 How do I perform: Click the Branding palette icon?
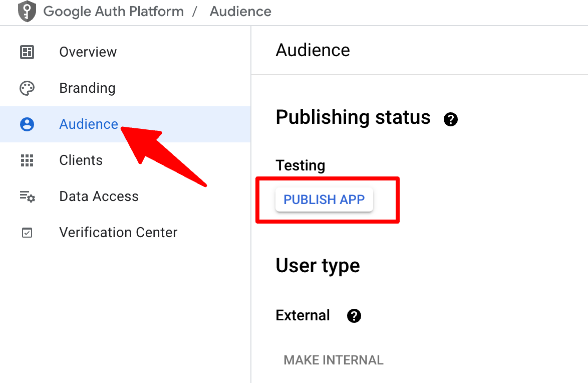pos(27,88)
